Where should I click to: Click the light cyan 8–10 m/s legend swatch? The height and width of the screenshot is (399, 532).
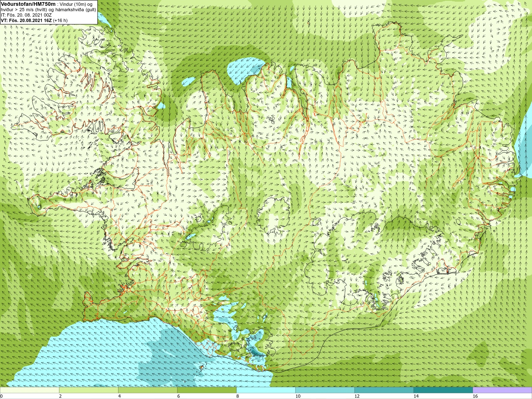click(x=266, y=390)
